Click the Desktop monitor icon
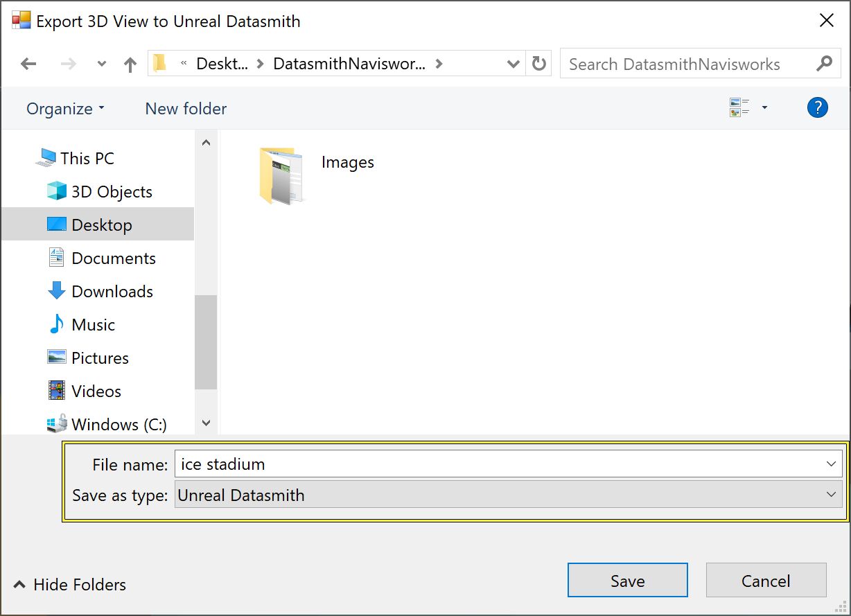Viewport: 851px width, 616px height. coord(56,225)
